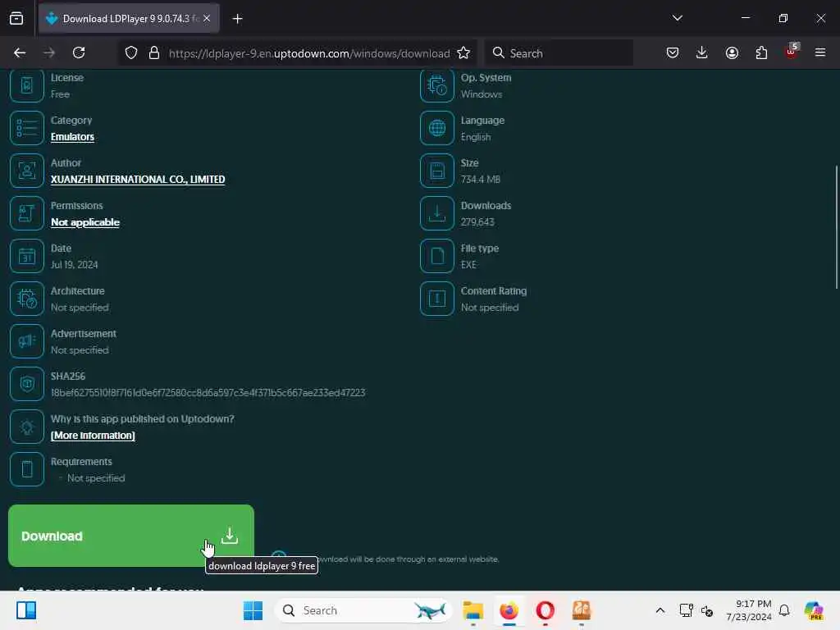Click the Op. System icon
The image size is (840, 630).
point(437,85)
